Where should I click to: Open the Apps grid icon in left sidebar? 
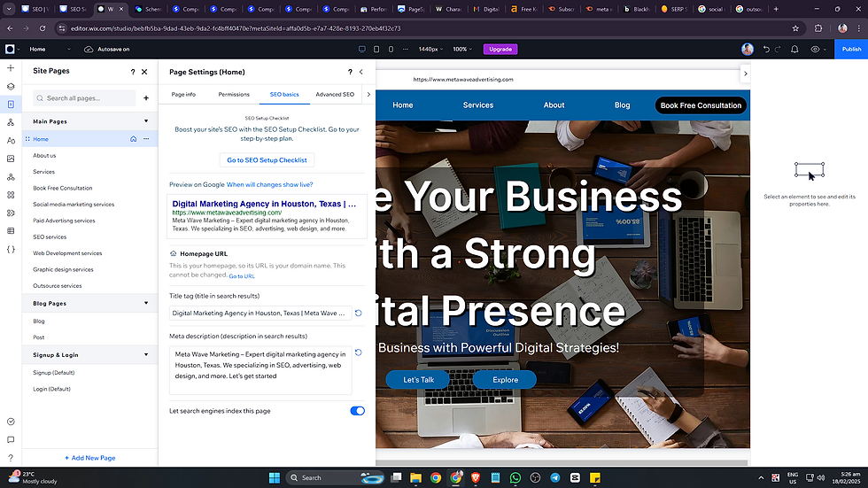pos(11,195)
